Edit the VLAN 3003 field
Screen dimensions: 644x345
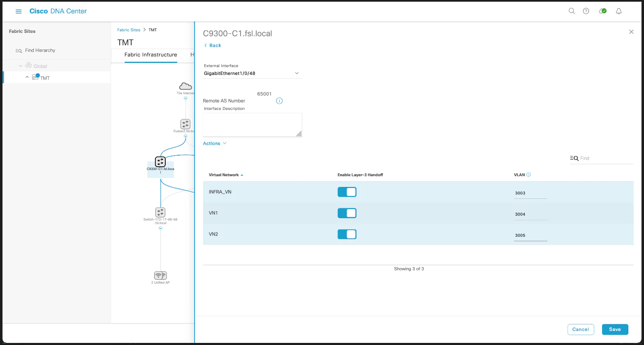click(530, 193)
